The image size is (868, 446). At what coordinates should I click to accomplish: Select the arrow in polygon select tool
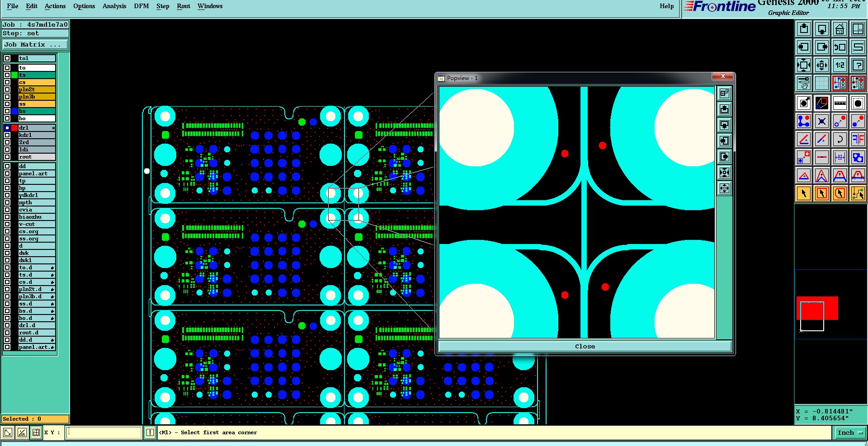pyautogui.click(x=840, y=193)
